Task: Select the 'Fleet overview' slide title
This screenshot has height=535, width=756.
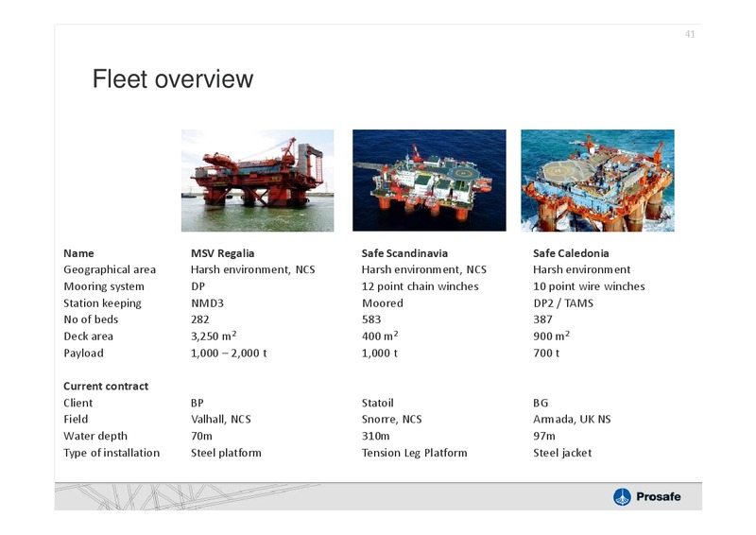Action: 173,78
